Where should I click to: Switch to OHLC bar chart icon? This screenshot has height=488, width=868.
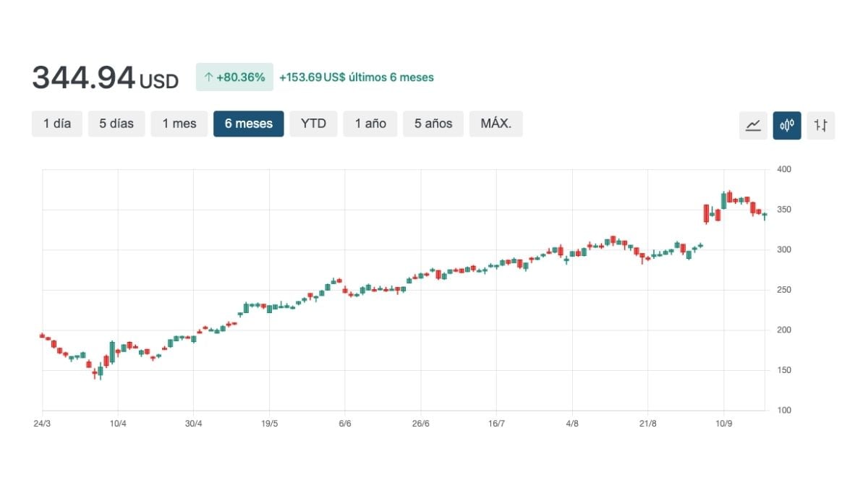pos(820,125)
